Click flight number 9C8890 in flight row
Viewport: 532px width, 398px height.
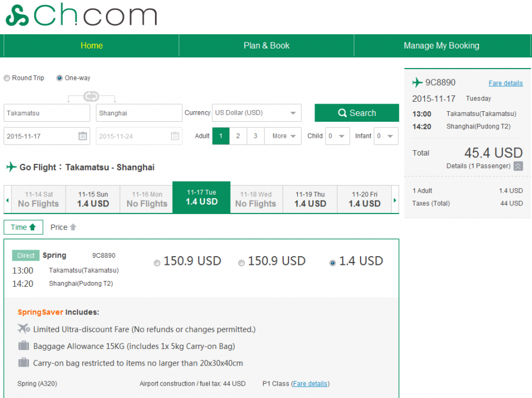[x=104, y=255]
